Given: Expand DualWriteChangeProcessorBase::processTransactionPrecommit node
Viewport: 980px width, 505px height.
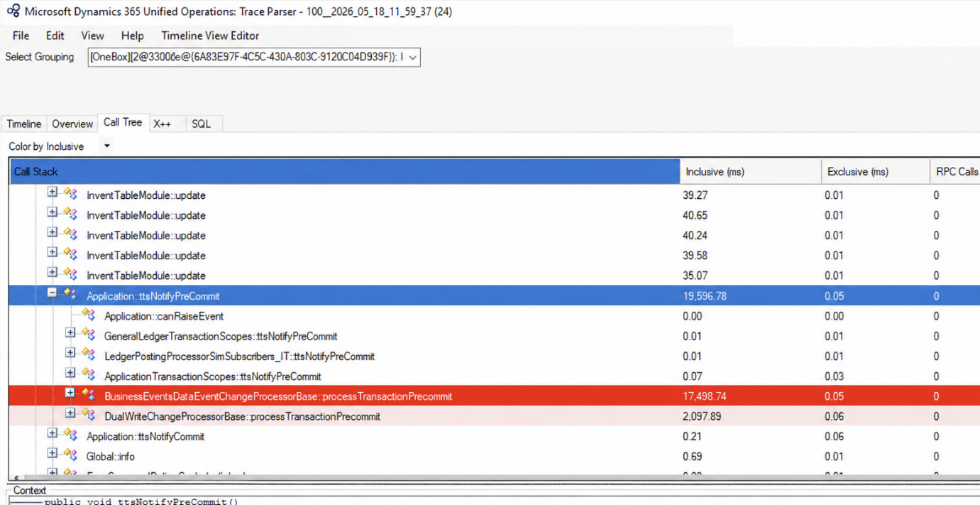Looking at the screenshot, I should (x=70, y=413).
